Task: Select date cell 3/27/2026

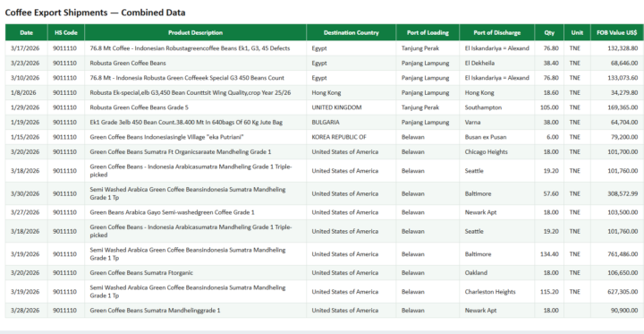Action: pos(25,212)
